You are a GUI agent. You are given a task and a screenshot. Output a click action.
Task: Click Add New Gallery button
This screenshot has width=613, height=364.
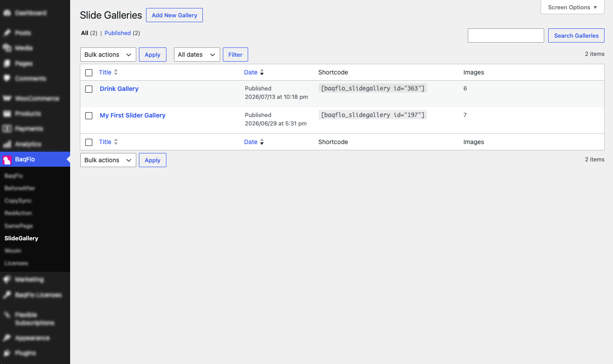(174, 15)
